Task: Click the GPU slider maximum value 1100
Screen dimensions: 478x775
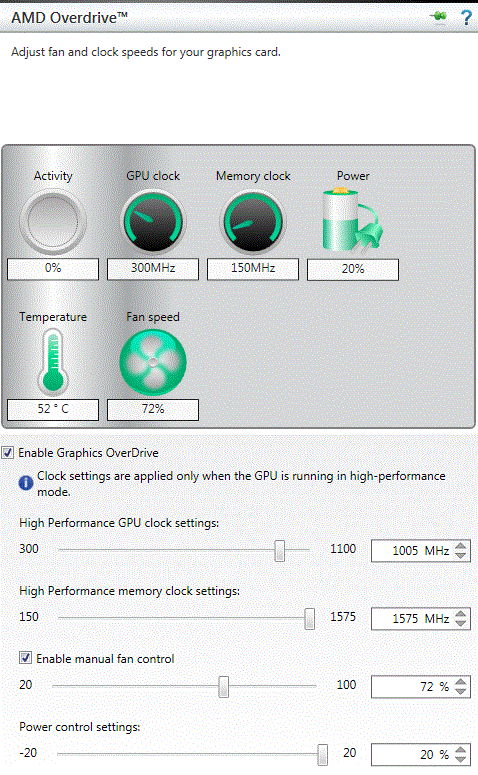Action: click(343, 549)
